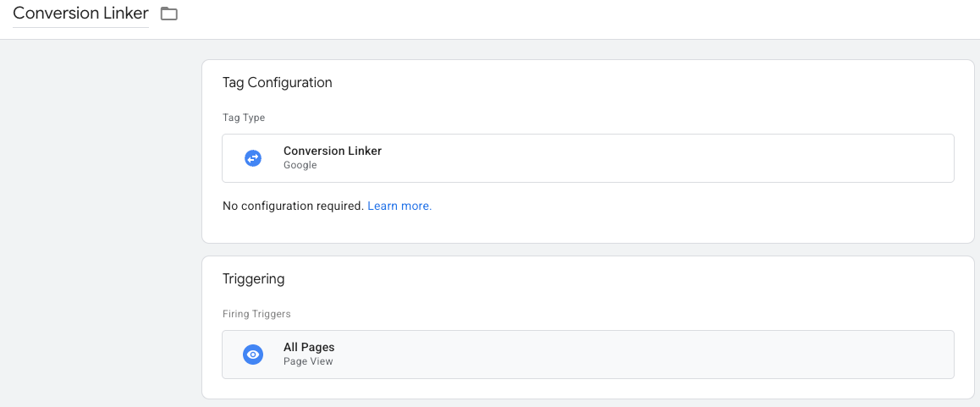Screen dimensions: 980x407
Task: Click the Page View trigger type subtitle
Action: [308, 361]
